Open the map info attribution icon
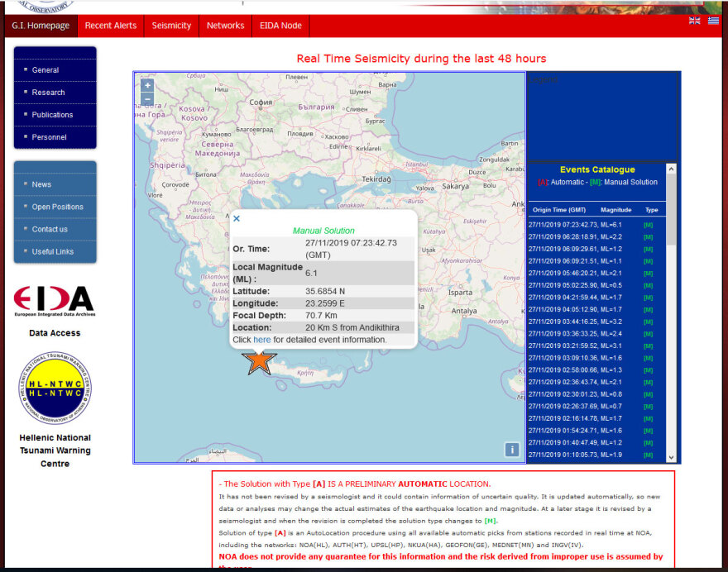 (512, 449)
